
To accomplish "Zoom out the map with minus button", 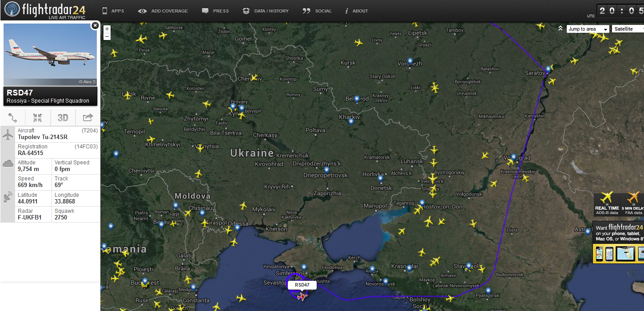I will 107,37.
